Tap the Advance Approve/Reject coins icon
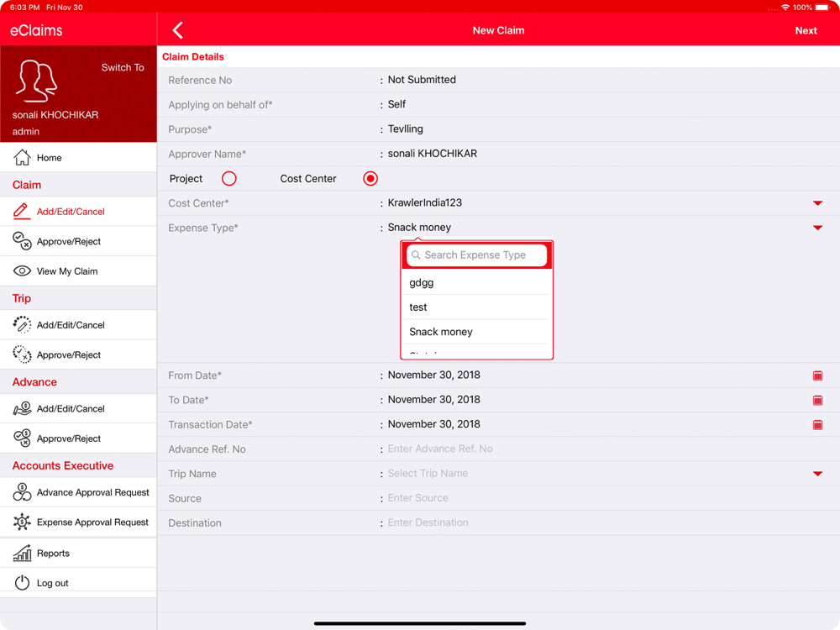The image size is (840, 630). (x=22, y=438)
